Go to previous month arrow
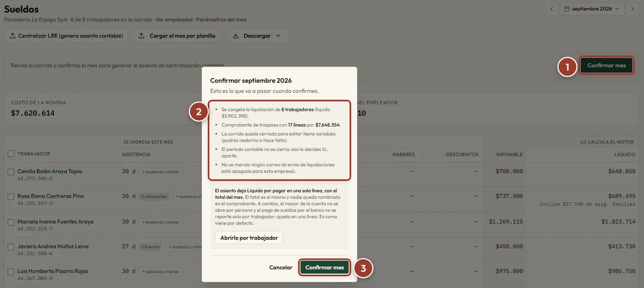 (x=551, y=9)
